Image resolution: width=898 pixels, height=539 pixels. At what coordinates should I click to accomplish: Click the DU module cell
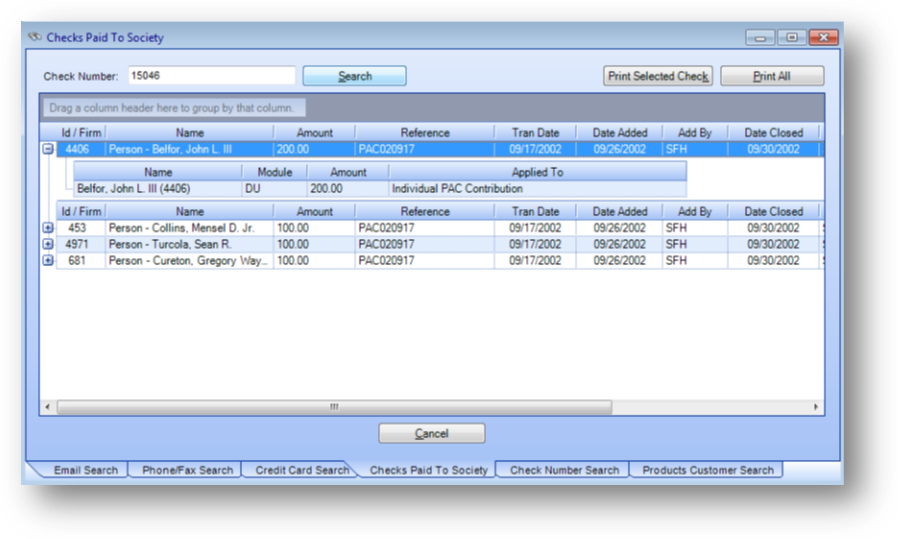pyautogui.click(x=275, y=188)
